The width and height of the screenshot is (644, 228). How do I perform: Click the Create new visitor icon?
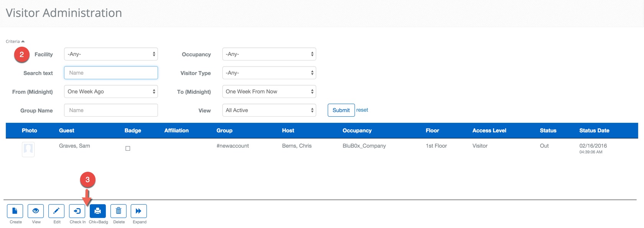(x=15, y=211)
